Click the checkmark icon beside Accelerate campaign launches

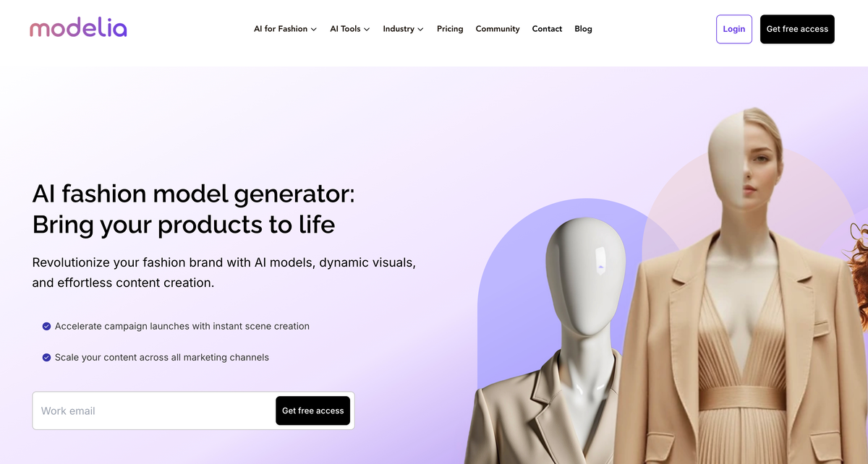(x=46, y=327)
